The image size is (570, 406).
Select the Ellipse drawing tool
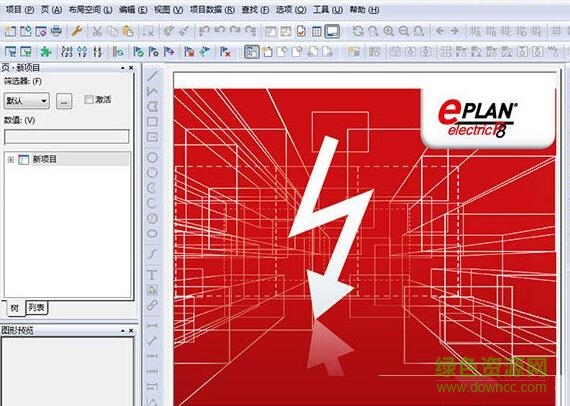pos(152,233)
